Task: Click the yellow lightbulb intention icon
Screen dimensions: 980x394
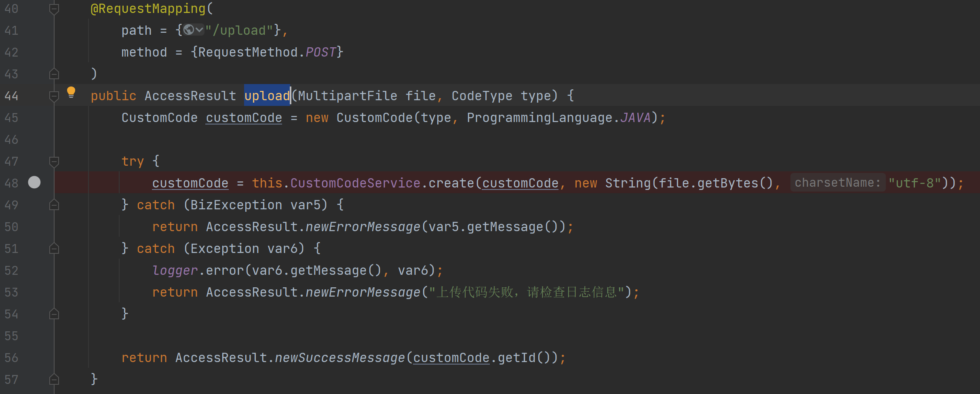Action: 71,92
